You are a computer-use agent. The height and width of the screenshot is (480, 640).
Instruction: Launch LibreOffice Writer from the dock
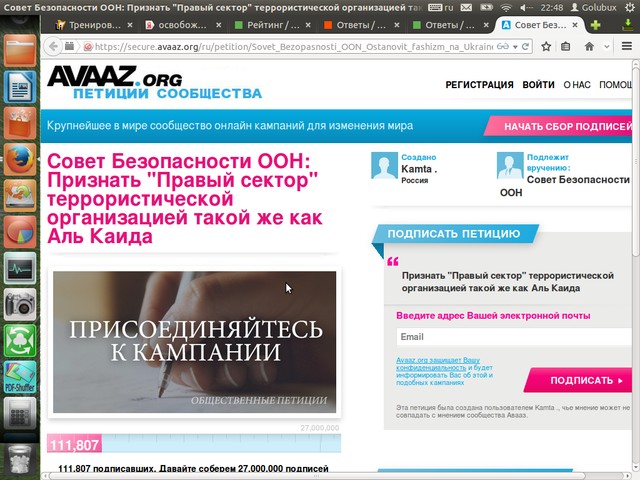[x=20, y=87]
